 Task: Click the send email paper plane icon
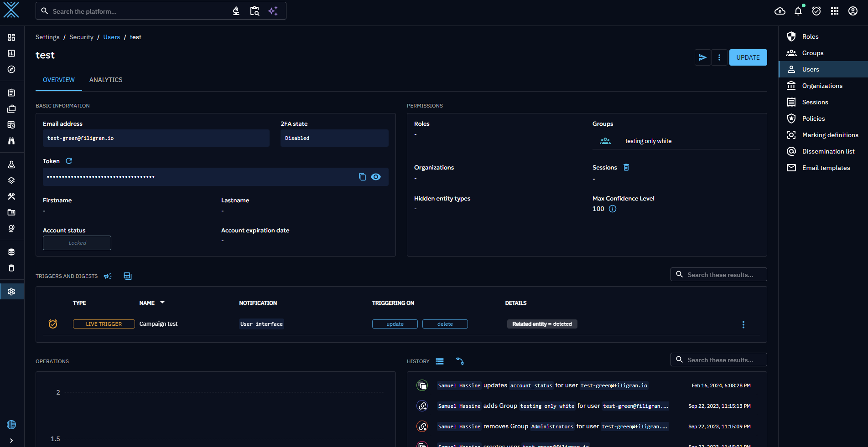(702, 57)
